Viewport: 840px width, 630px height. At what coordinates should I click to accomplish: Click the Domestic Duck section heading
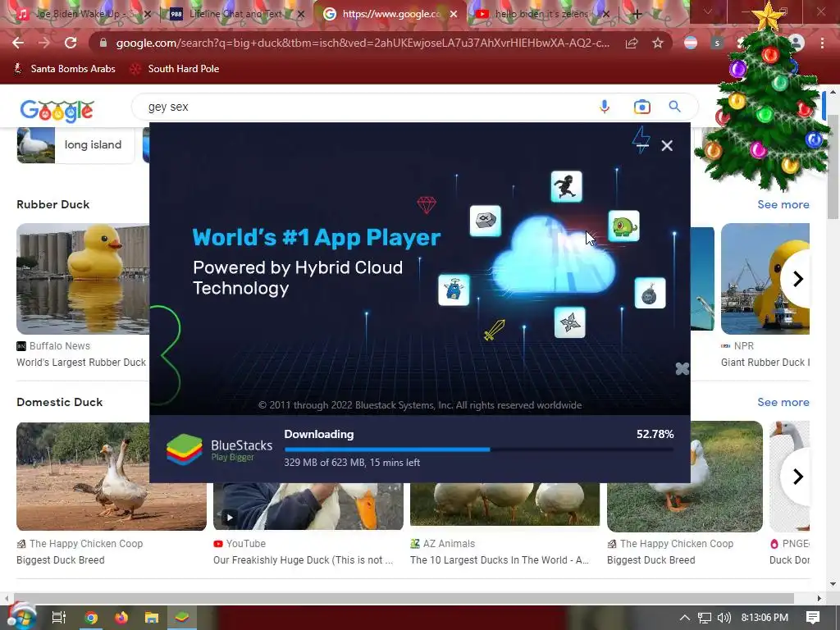pos(59,402)
